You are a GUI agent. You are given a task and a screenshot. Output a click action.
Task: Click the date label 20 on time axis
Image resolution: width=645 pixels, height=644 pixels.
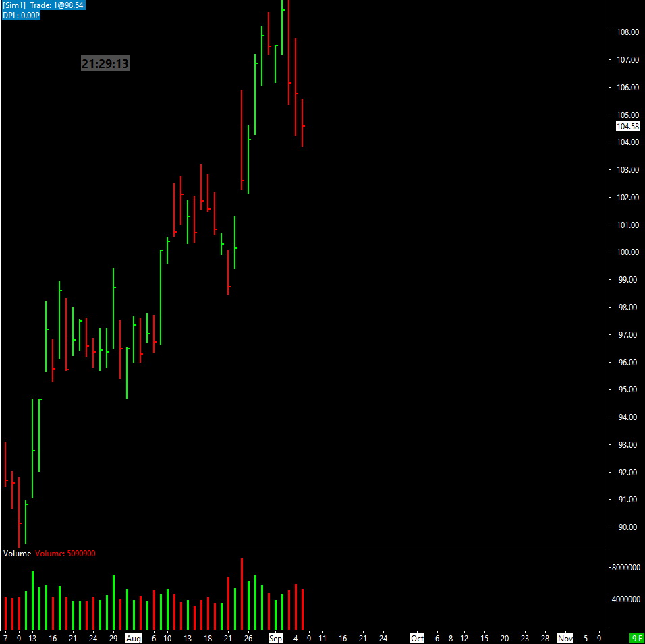(505, 639)
